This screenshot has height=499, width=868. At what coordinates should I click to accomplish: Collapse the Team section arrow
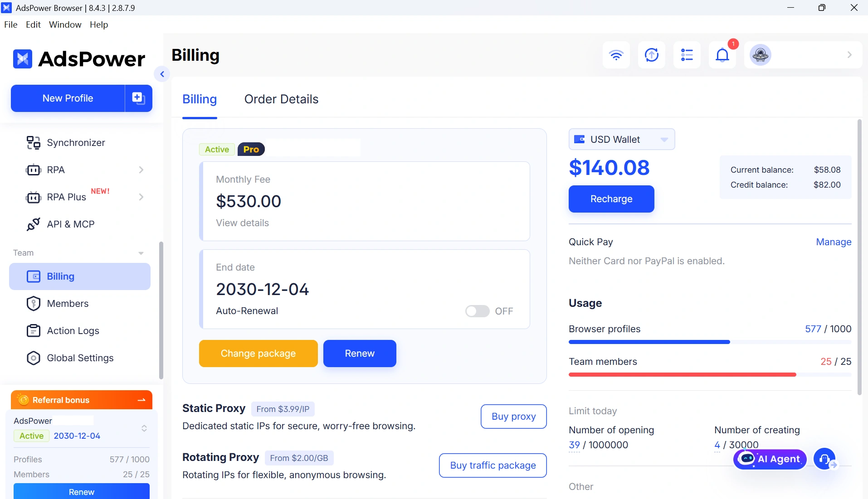tap(141, 253)
